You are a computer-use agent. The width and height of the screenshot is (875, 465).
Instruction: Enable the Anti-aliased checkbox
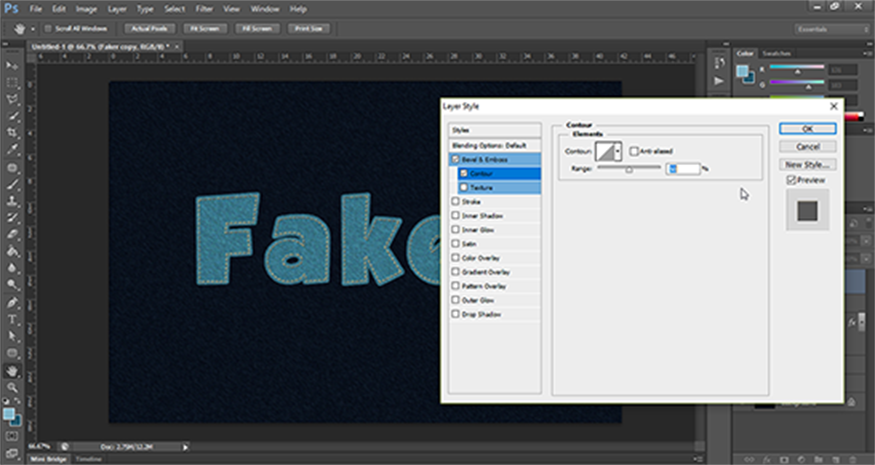tap(634, 151)
